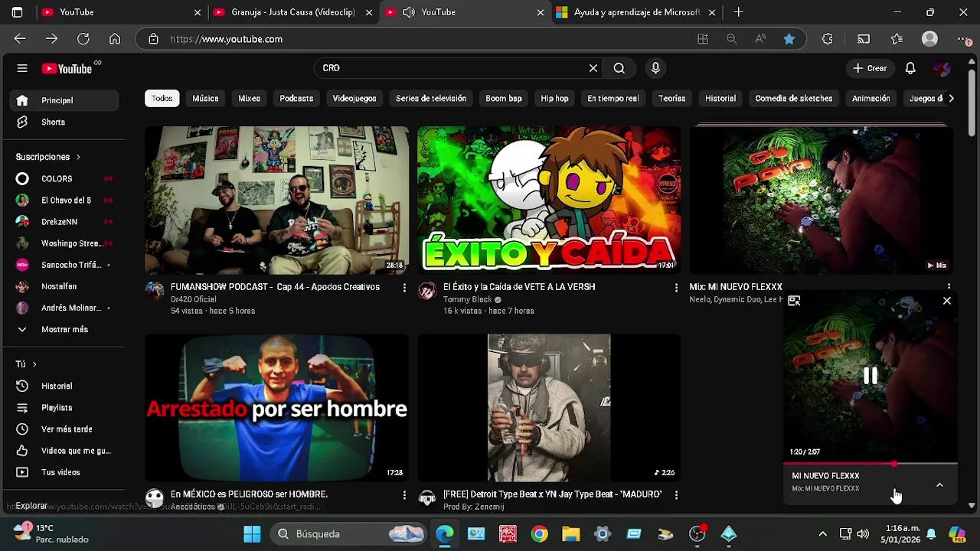Click the Dr420 Oficial channel name
Screen dimensions: 980x551
tap(194, 299)
